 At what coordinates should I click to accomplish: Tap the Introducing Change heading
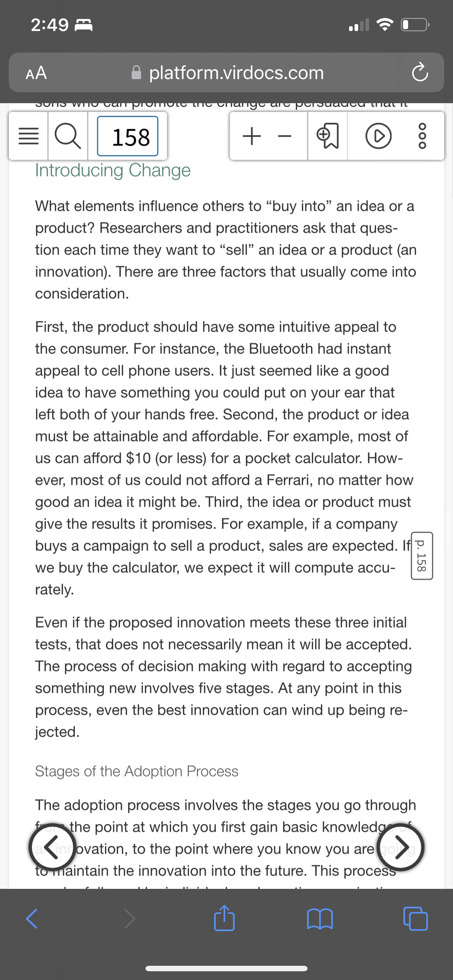(113, 170)
